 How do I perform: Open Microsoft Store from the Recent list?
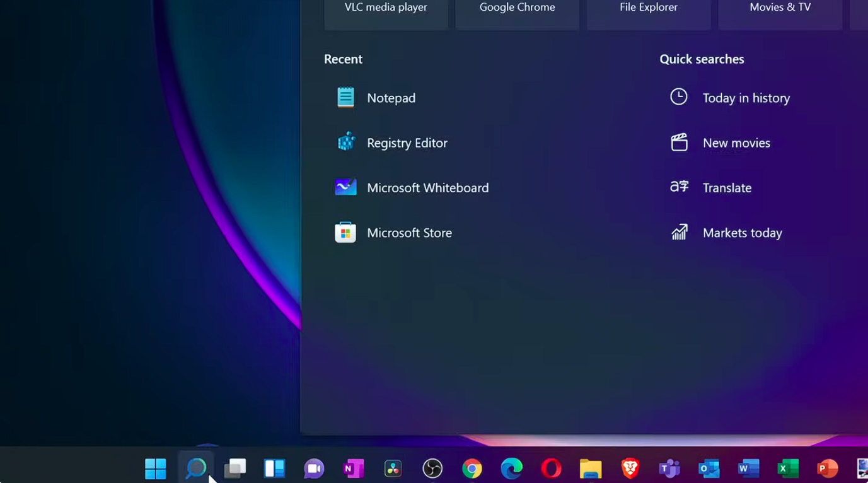394,233
